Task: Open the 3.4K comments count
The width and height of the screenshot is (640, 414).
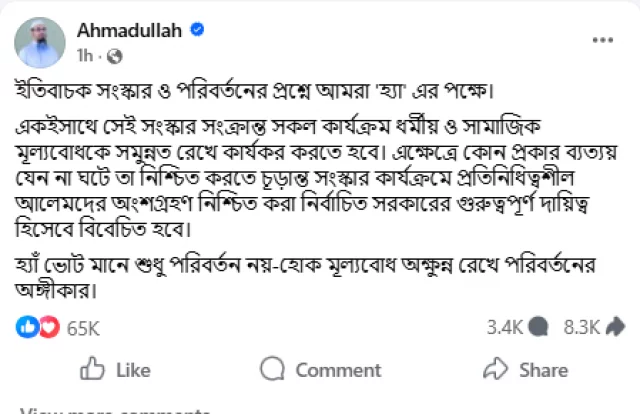Action: click(x=505, y=326)
